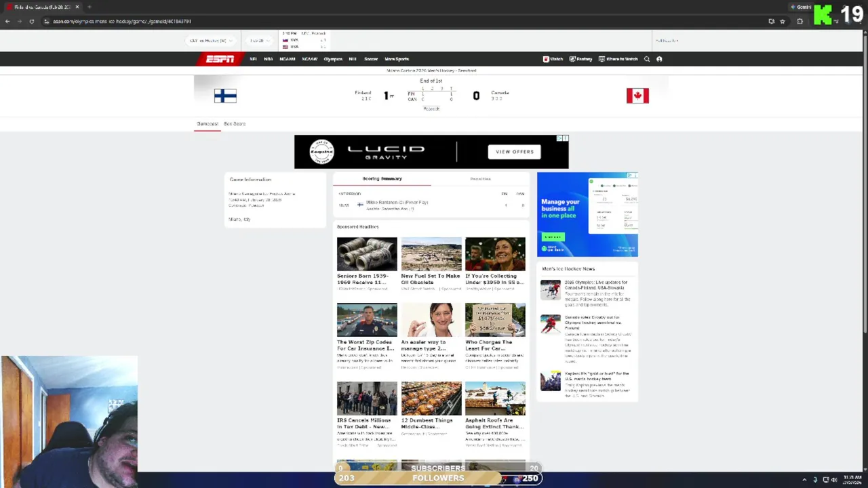Screen dimensions: 868x488
Task: Click the Manage your business sidebar ad
Action: [587, 214]
